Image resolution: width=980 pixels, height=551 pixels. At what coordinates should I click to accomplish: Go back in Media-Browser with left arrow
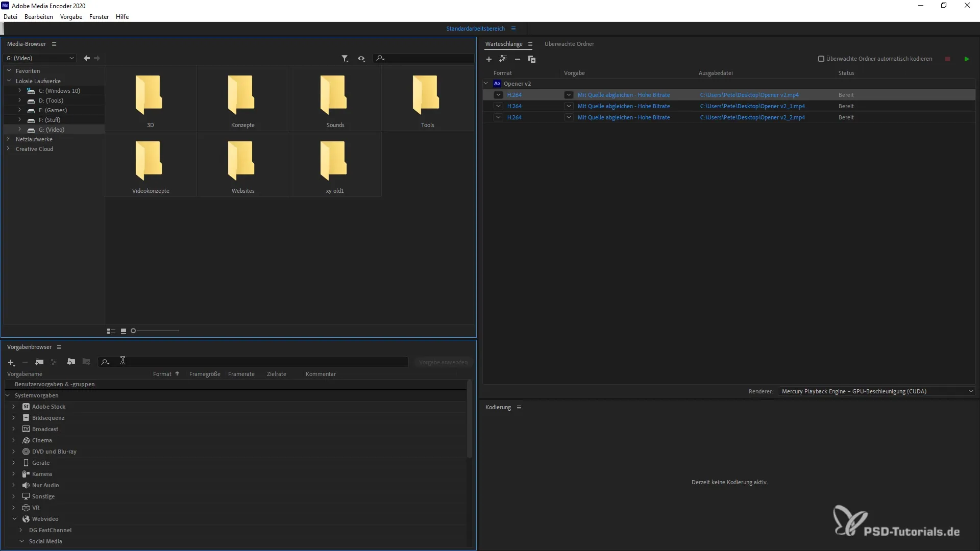tap(87, 58)
